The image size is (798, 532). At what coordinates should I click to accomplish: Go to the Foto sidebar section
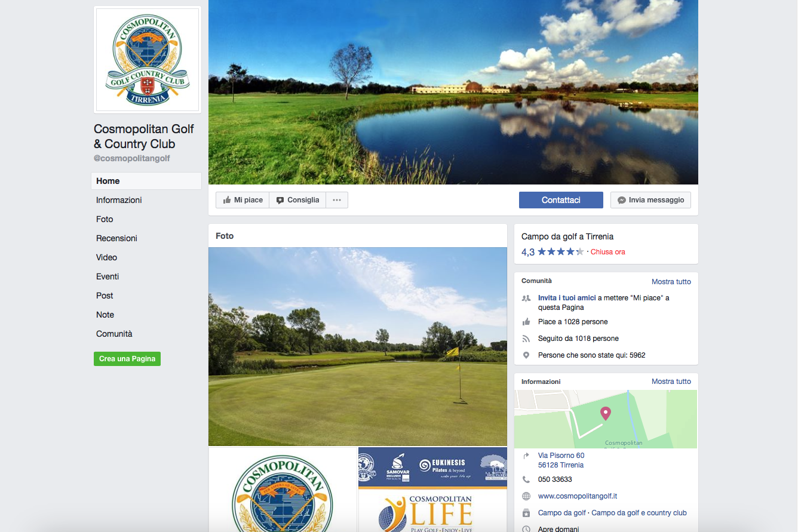click(105, 219)
